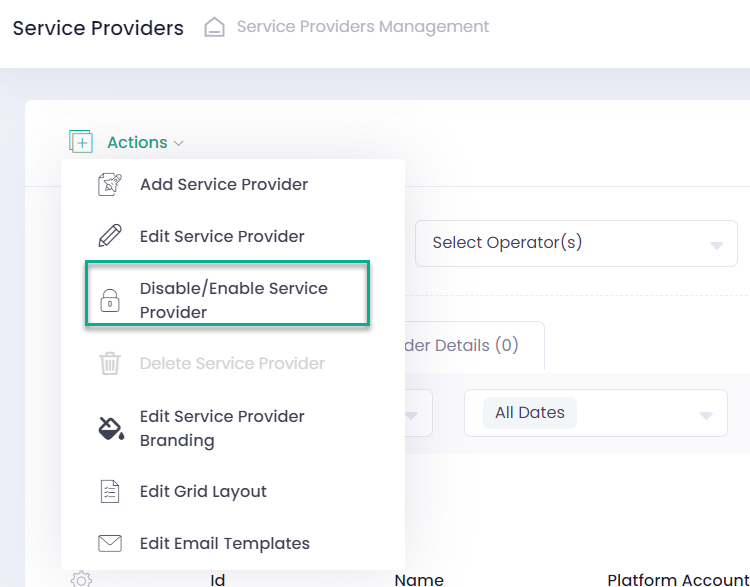Select the Delete Service Provider menu entry
The height and width of the screenshot is (587, 750).
point(231,364)
